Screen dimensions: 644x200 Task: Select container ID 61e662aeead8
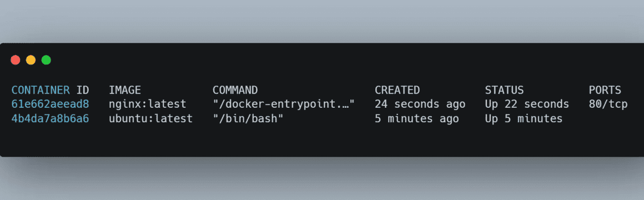tap(50, 104)
